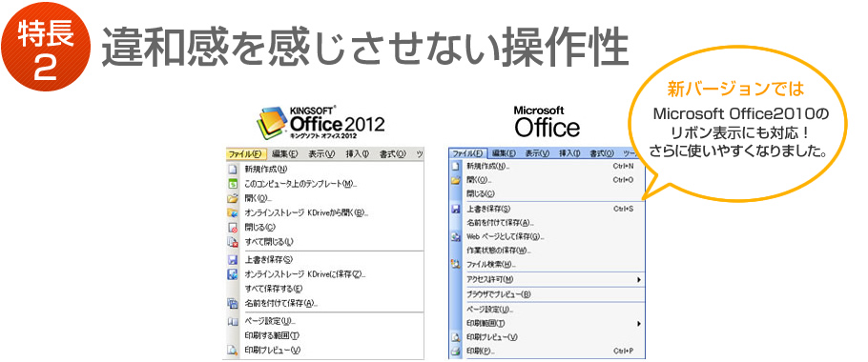This screenshot has height=362, width=868.
Task: Click the KDriveから開く online storage icon
Action: click(x=233, y=212)
